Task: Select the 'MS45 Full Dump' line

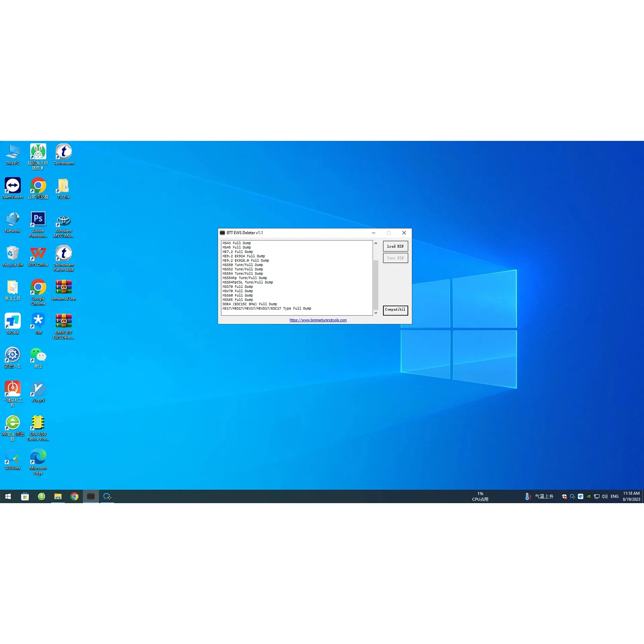Action: click(237, 247)
